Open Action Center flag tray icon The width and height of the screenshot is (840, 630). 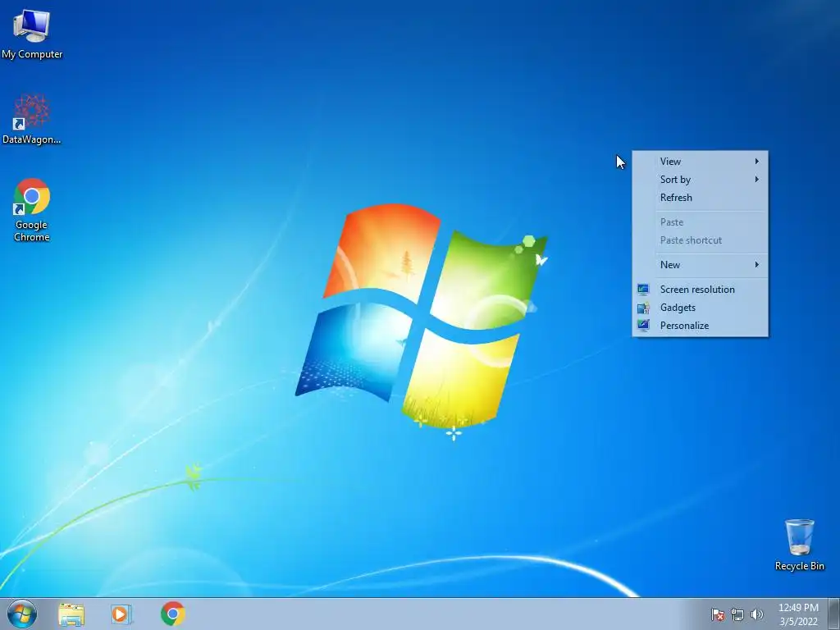point(717,614)
